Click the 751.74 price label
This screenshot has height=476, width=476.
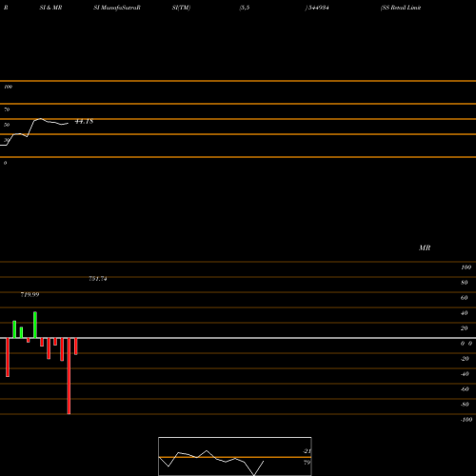coord(98,279)
